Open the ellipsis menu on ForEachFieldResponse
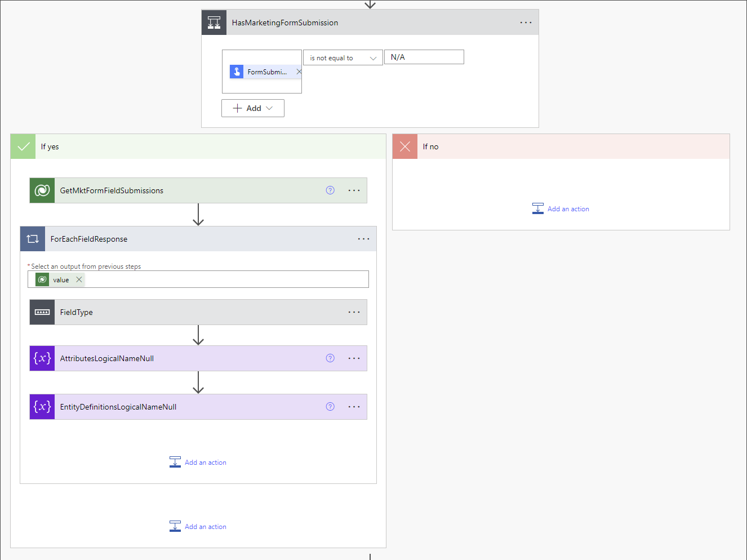 (x=363, y=238)
